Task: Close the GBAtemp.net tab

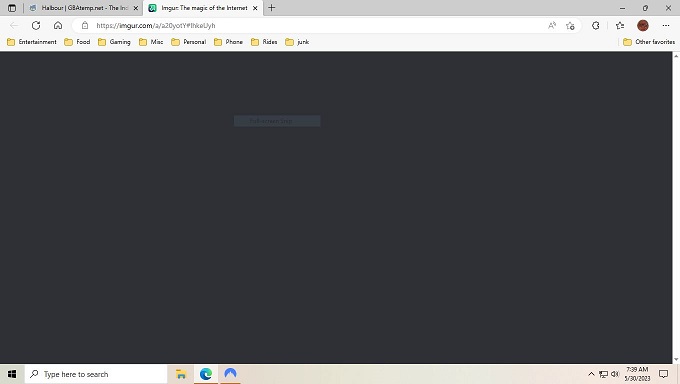Action: point(135,8)
